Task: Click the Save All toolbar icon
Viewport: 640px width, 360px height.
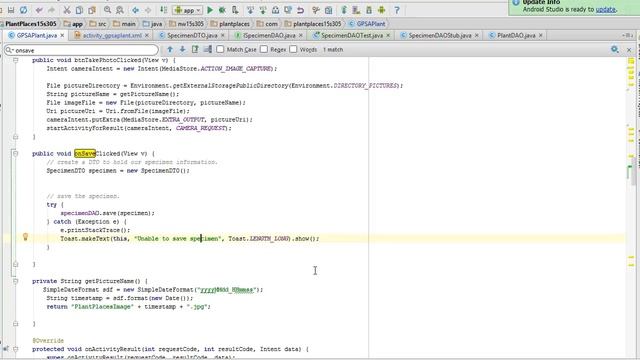Action: tap(11, 10)
